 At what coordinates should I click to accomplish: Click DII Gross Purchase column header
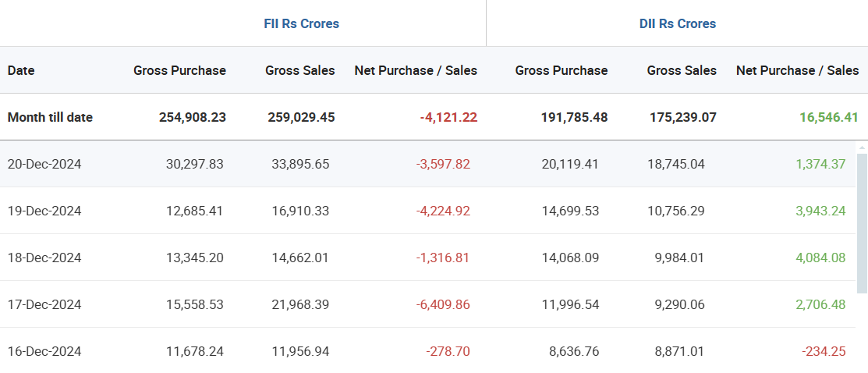point(561,70)
